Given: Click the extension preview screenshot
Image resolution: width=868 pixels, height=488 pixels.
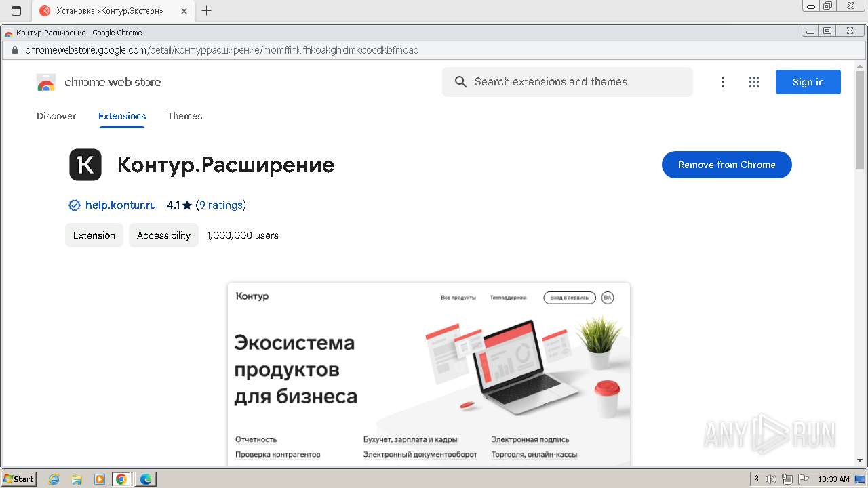Looking at the screenshot, I should 429,374.
